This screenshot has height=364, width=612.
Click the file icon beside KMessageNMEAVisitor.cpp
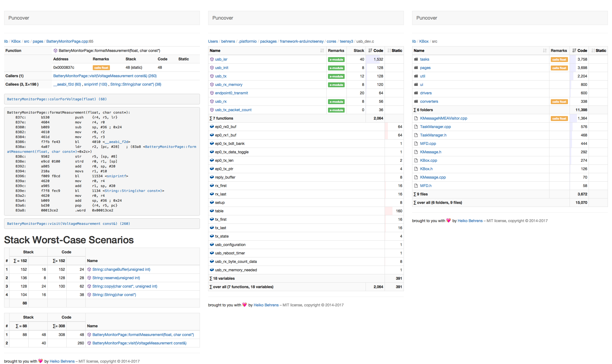[416, 118]
